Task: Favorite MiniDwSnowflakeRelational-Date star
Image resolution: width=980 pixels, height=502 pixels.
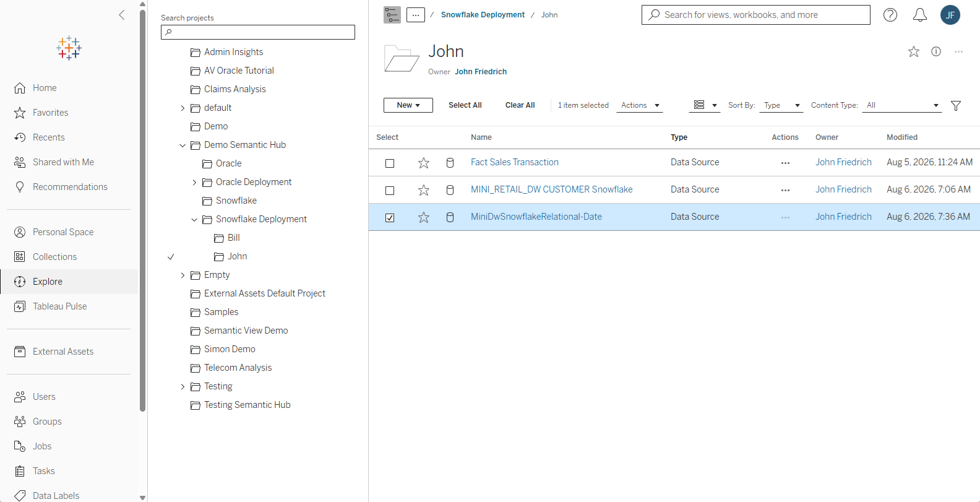Action: [424, 217]
